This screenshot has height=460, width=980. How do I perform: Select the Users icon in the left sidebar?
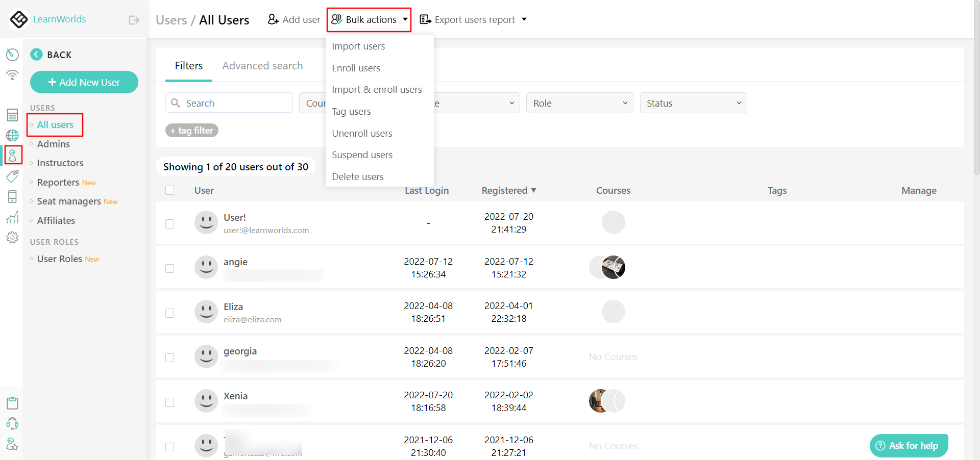click(12, 156)
